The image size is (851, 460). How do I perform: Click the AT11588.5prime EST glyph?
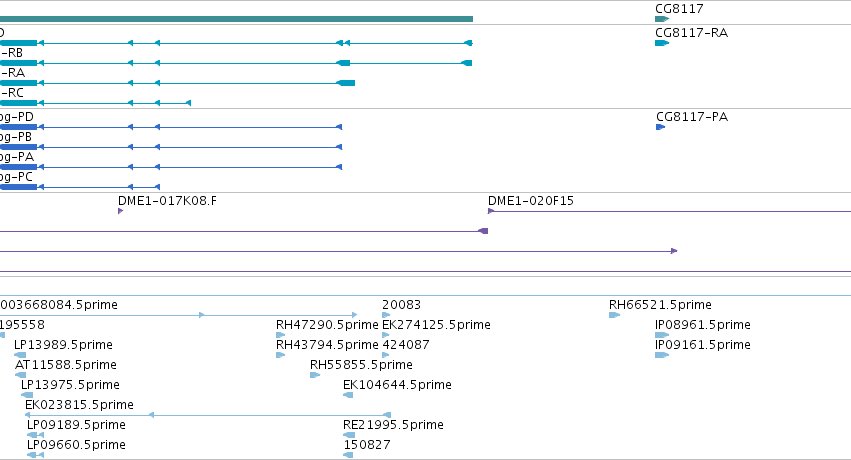(21, 375)
